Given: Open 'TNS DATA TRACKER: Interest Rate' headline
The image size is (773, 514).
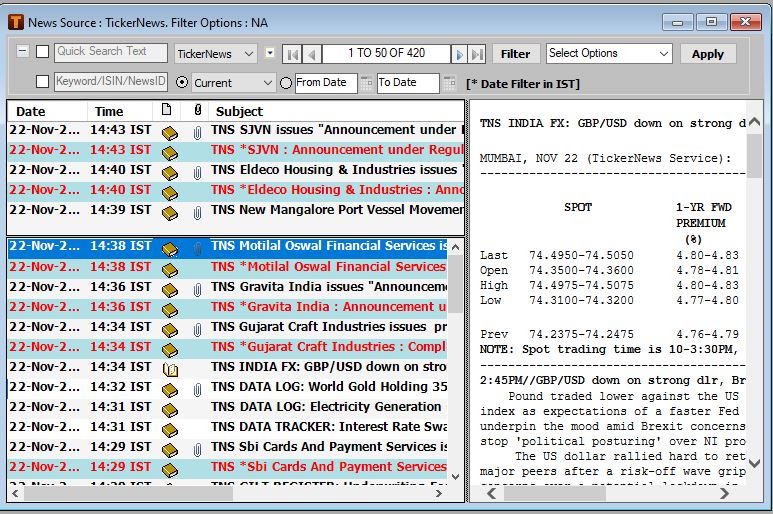Looking at the screenshot, I should click(x=329, y=427).
